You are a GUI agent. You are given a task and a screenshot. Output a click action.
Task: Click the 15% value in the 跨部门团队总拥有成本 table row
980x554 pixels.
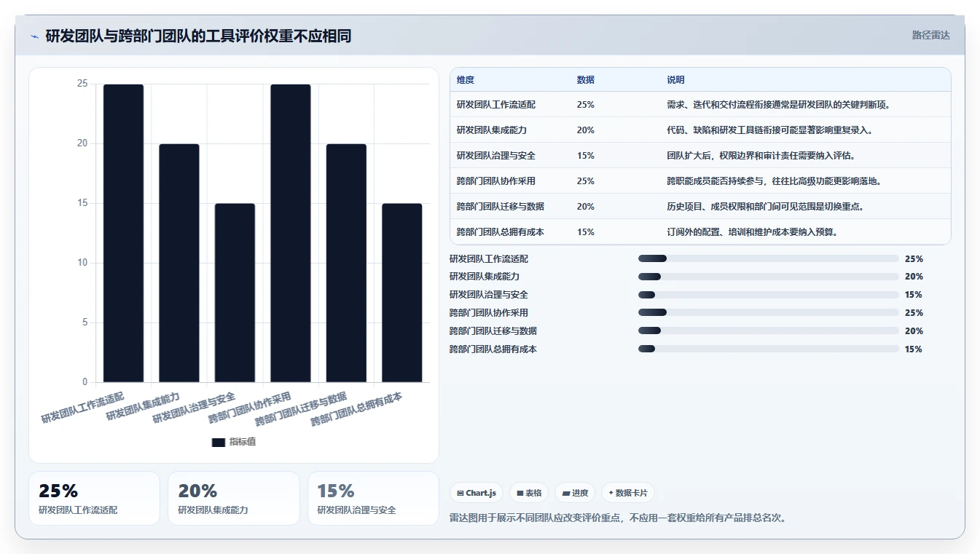point(586,232)
